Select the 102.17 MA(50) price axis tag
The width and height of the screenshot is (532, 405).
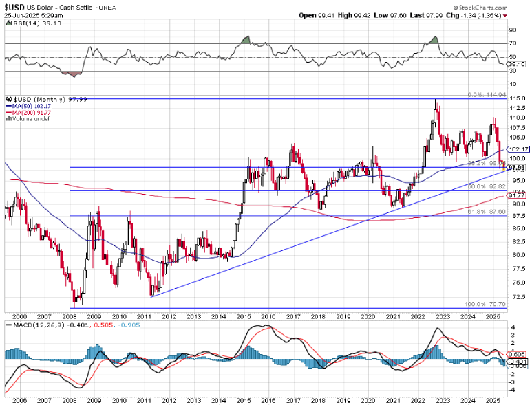(517, 149)
